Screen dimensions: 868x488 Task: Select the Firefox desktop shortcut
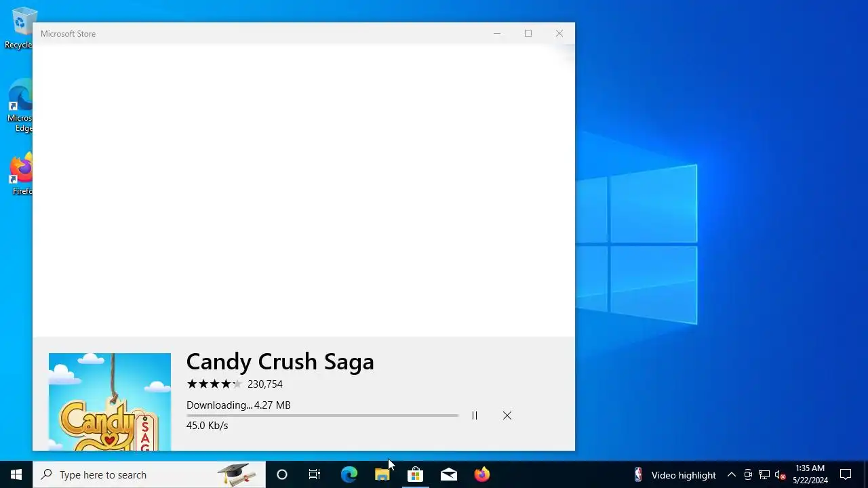pos(20,175)
